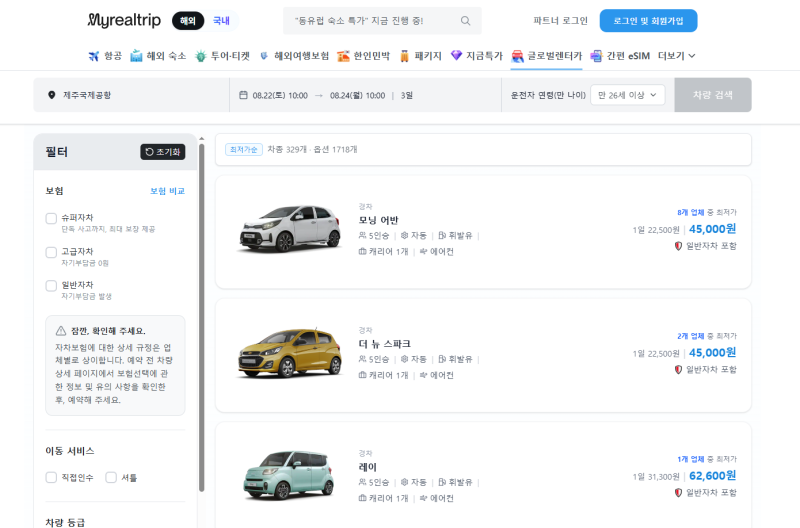Click the warning triangle icon in notice box

61,331
